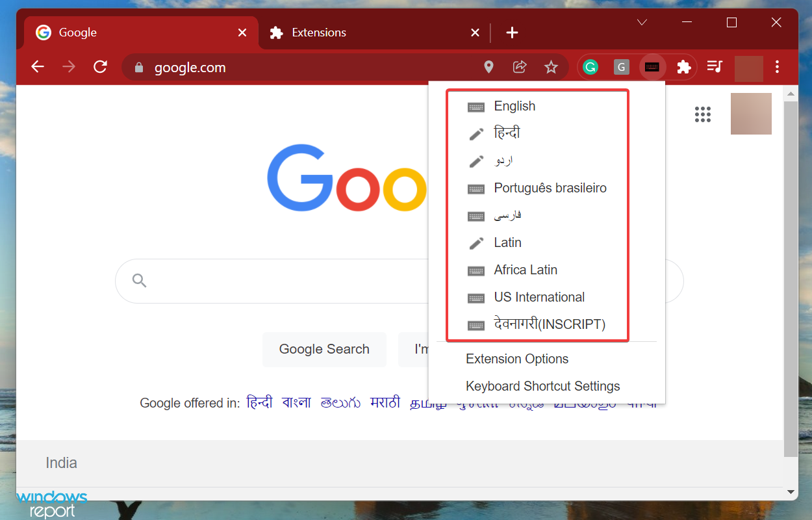The width and height of the screenshot is (812, 520).
Task: Open Keyboard Shortcut Settings
Action: (543, 386)
